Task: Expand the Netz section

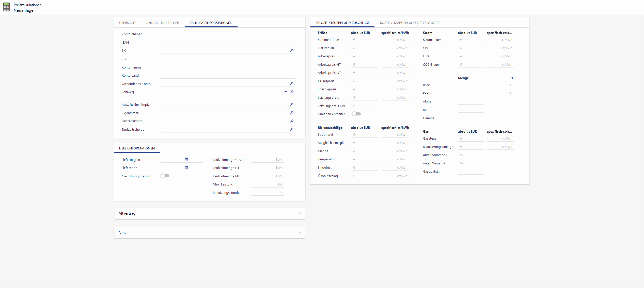Action: click(300, 233)
